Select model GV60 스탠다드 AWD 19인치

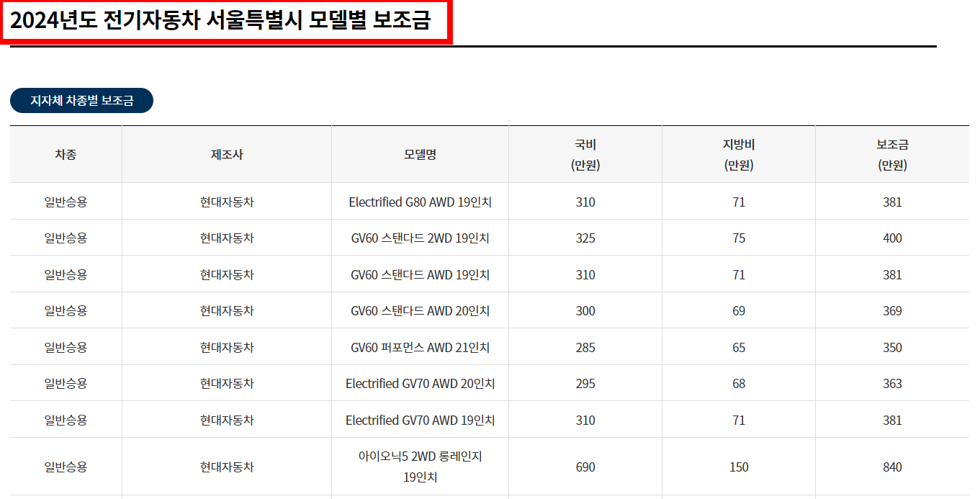[420, 275]
